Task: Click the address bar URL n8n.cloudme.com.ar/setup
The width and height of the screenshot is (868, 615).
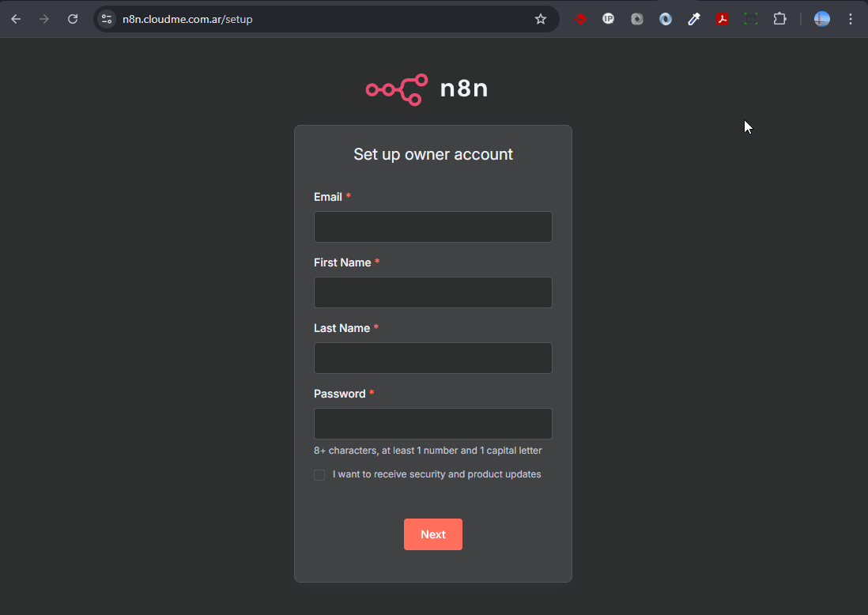Action: pyautogui.click(x=187, y=20)
